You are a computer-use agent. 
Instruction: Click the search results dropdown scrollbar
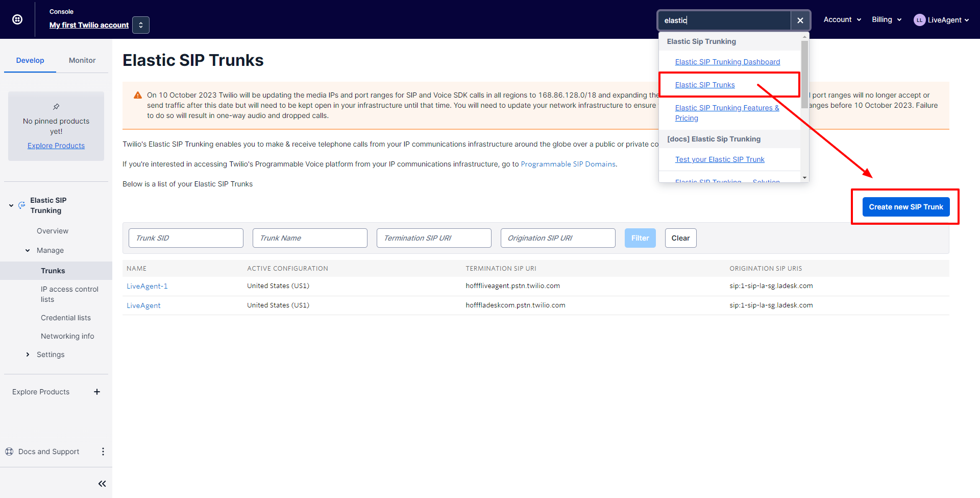pyautogui.click(x=804, y=74)
